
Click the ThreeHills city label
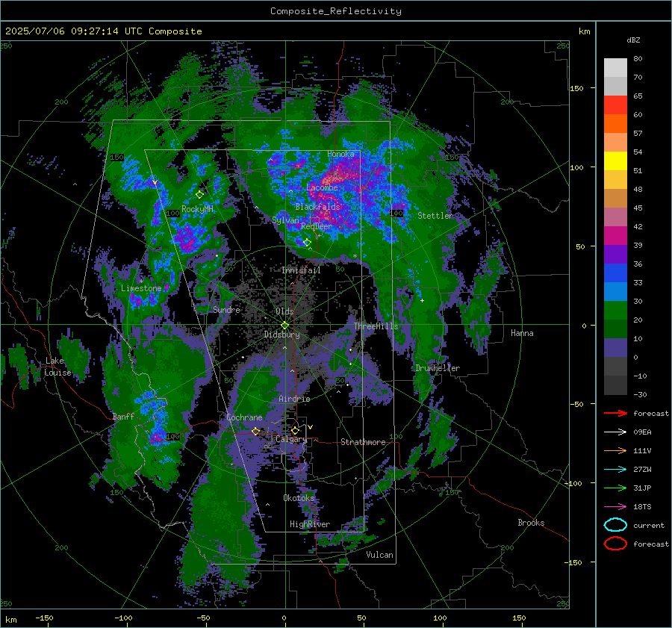pyautogui.click(x=376, y=326)
